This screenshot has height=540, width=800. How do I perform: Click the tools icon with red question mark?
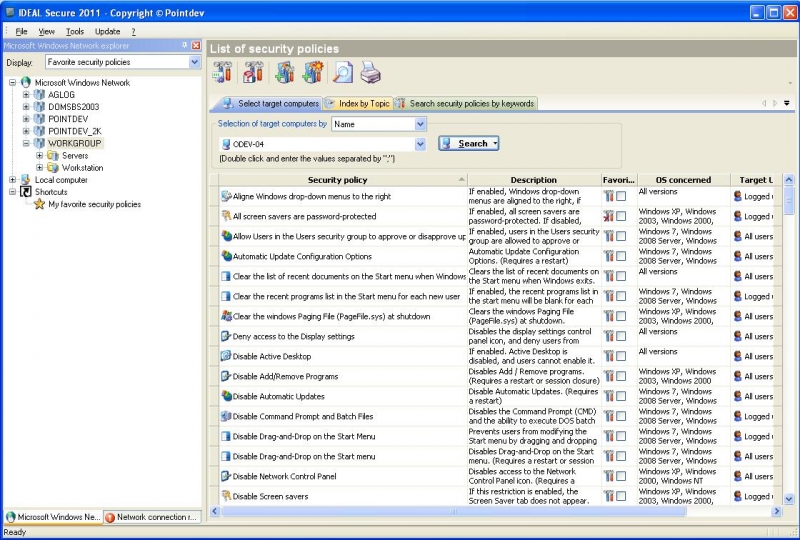(254, 72)
